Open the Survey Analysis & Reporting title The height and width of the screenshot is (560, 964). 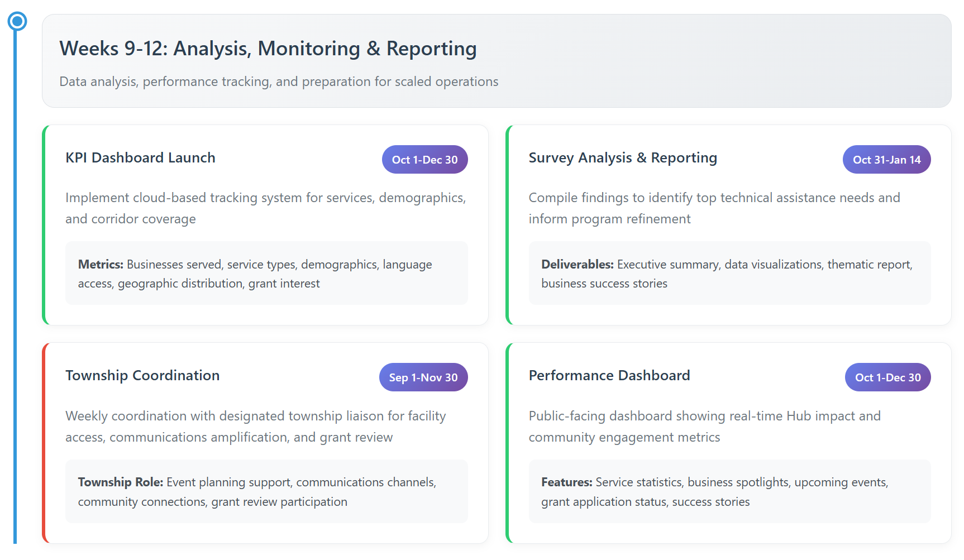point(622,158)
